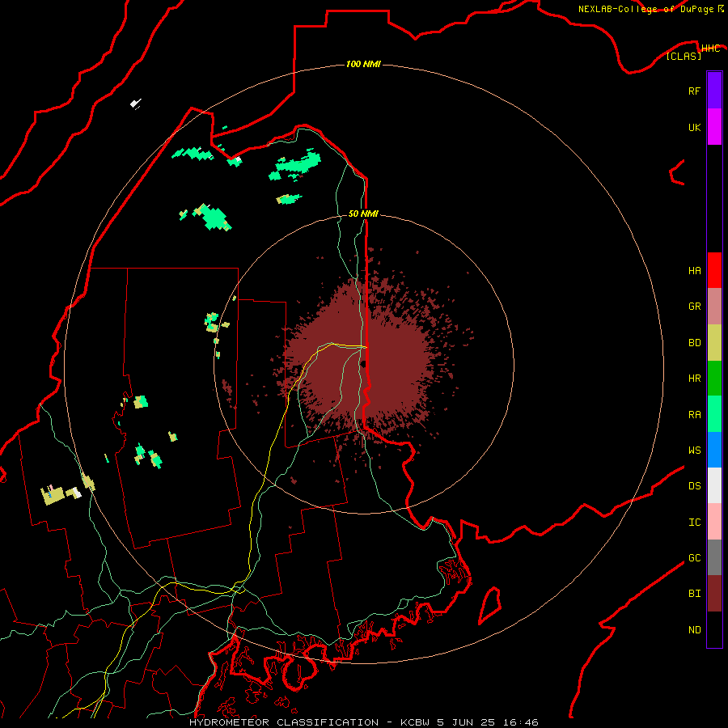Click the KCBW station identifier in caption
The height and width of the screenshot is (728, 728).
point(415,722)
